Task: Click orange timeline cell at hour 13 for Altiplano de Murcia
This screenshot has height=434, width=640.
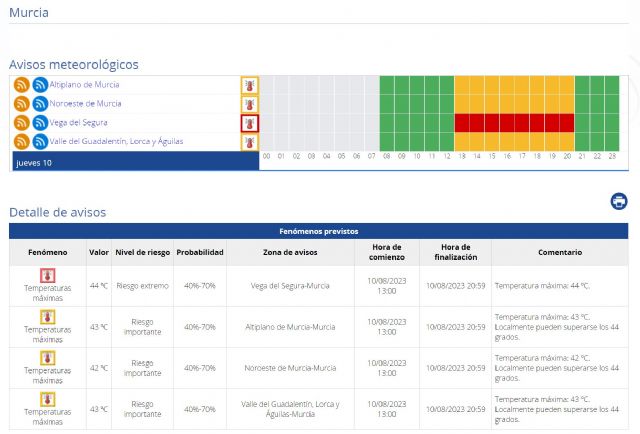Action: point(462,85)
